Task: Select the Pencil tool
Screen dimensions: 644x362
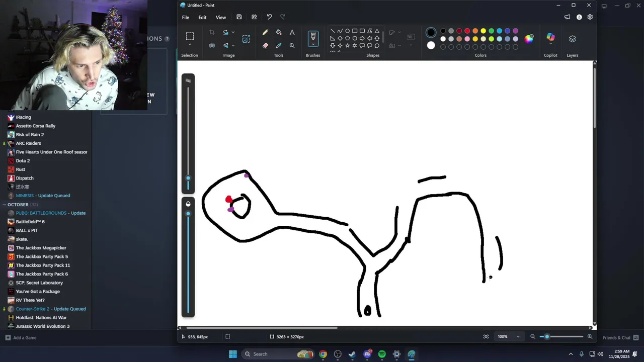Action: point(265,33)
